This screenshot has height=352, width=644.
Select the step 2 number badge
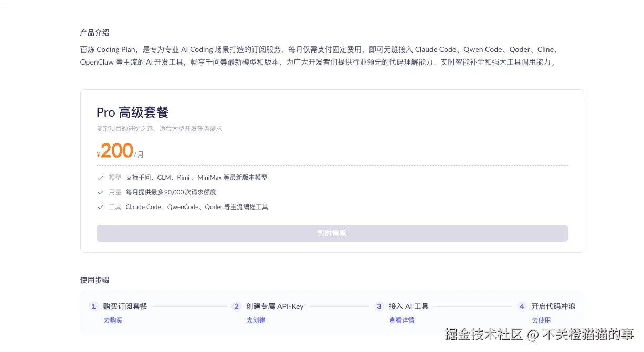[236, 306]
